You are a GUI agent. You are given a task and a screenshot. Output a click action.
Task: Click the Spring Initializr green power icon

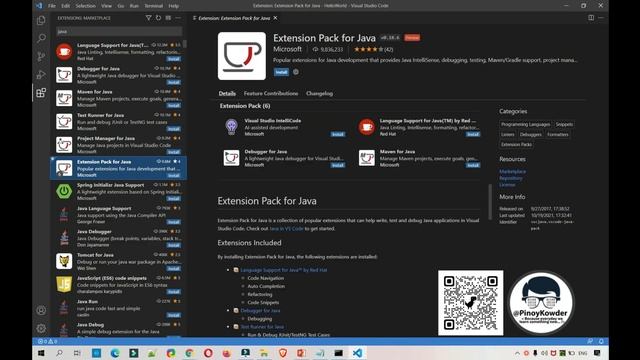(x=64, y=191)
